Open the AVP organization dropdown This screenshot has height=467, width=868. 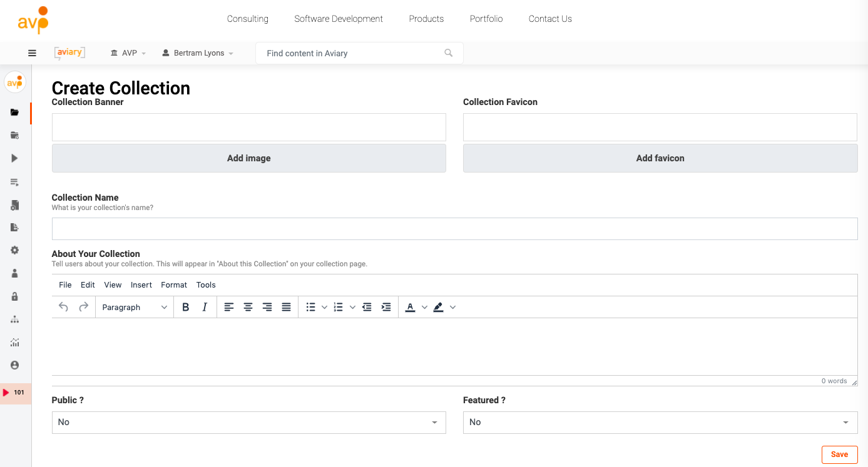(x=128, y=53)
